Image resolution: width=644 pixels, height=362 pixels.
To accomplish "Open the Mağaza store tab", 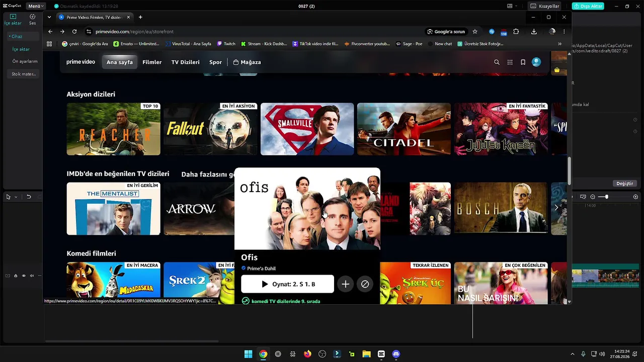I will click(247, 62).
